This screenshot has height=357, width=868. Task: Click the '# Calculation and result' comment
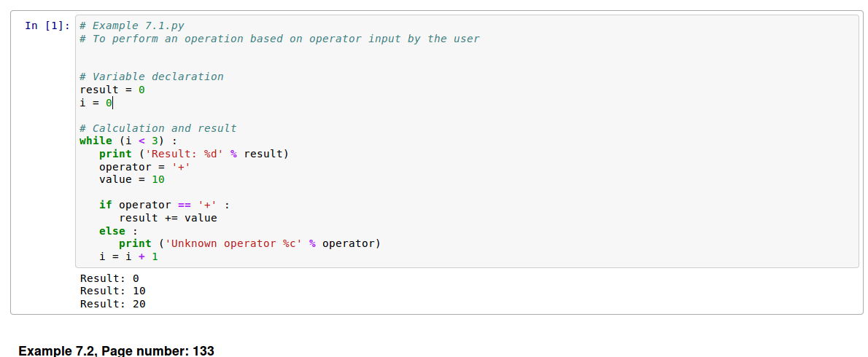pyautogui.click(x=158, y=128)
